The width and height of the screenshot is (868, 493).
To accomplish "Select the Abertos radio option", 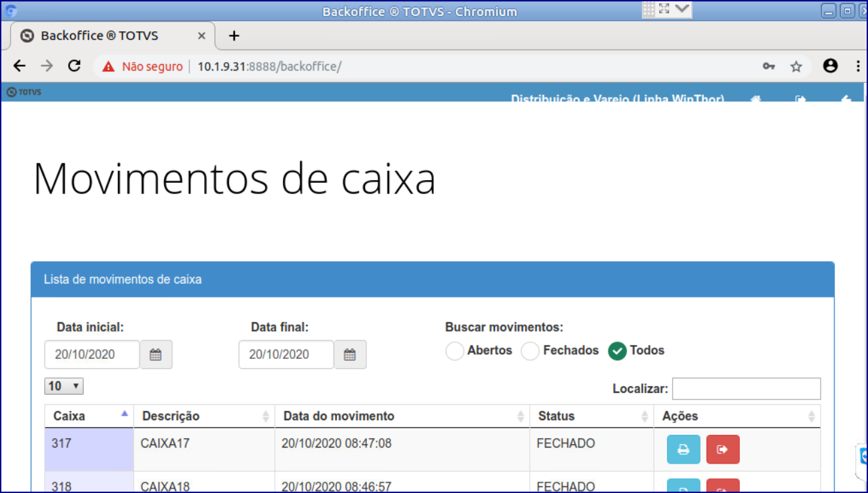I will click(x=454, y=351).
